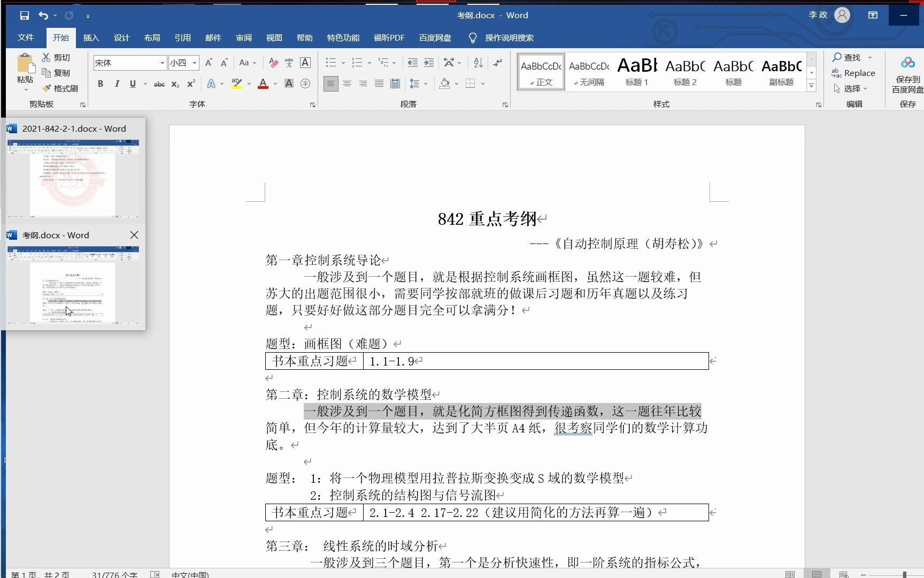Click the font color icon
Screen dimensions: 924x578
[263, 83]
